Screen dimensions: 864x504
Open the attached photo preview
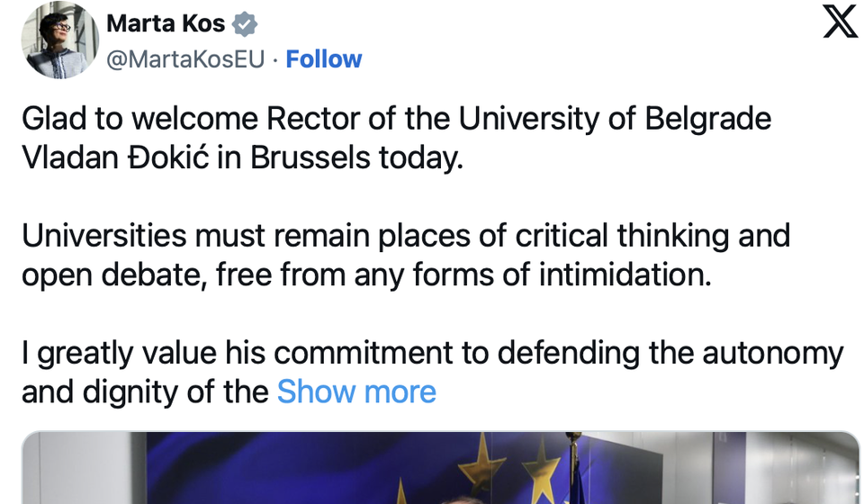click(x=441, y=468)
